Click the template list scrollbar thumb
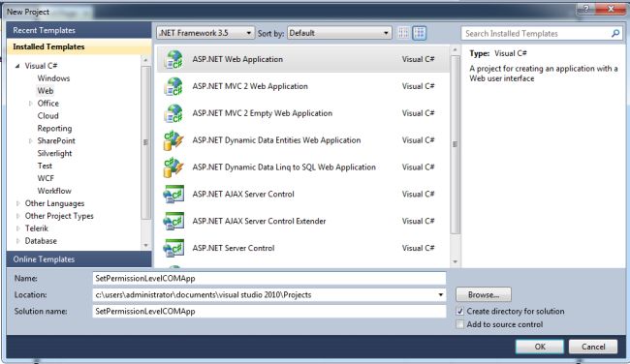Viewport: 630px width, 364px height. pos(455,144)
